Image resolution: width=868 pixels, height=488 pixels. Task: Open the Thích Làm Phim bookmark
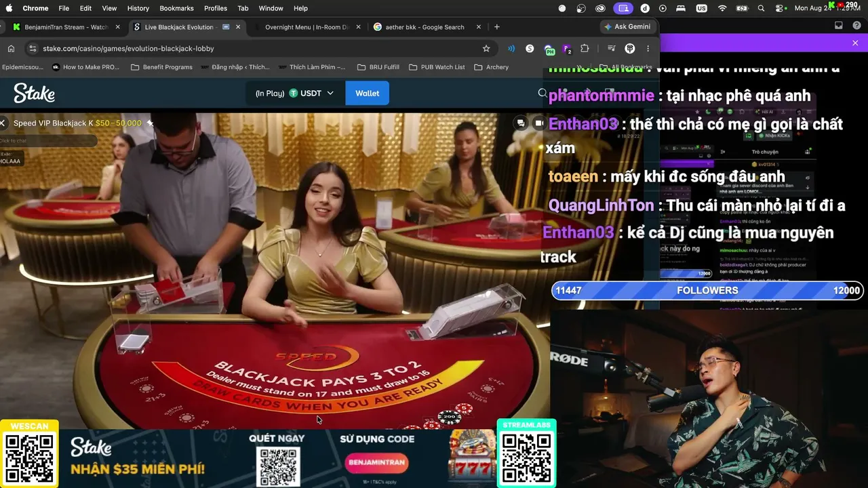[313, 67]
